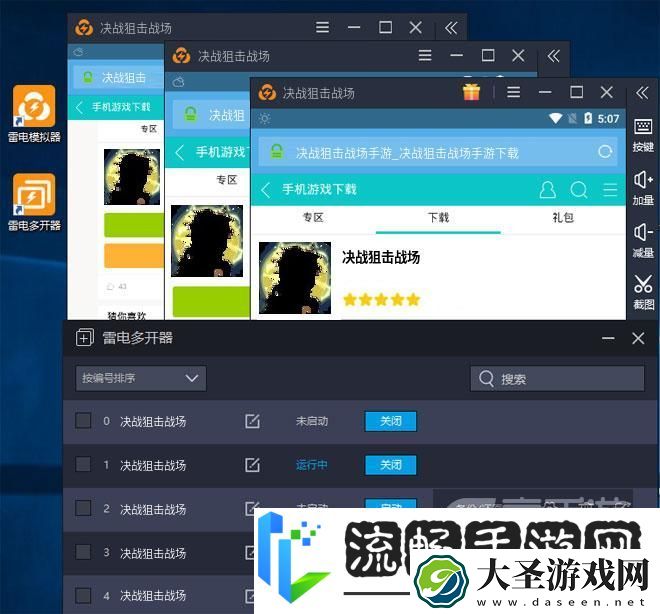Open hamburger menu in middle emulator window
The width and height of the screenshot is (660, 614).
425,55
